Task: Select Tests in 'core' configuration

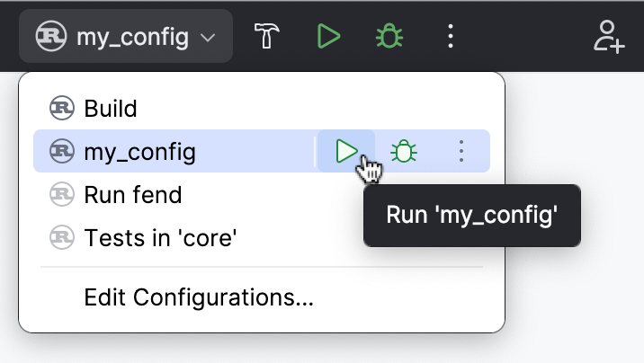Action: click(160, 237)
